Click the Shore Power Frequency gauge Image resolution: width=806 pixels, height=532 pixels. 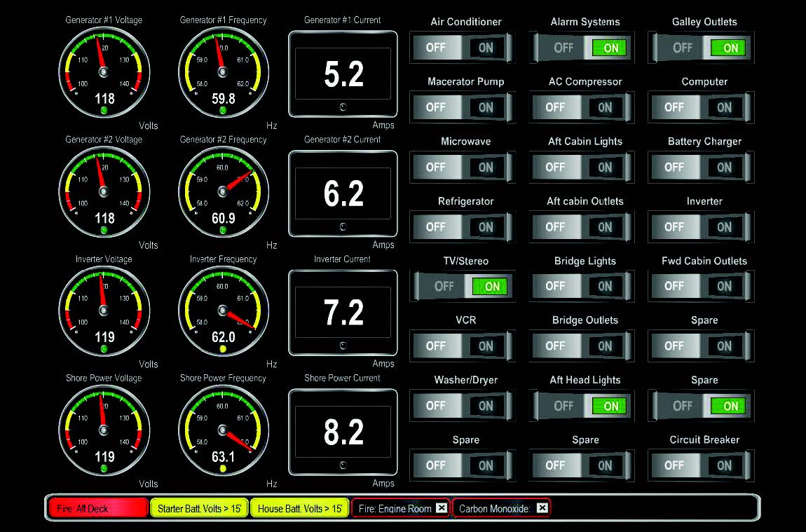(x=224, y=430)
